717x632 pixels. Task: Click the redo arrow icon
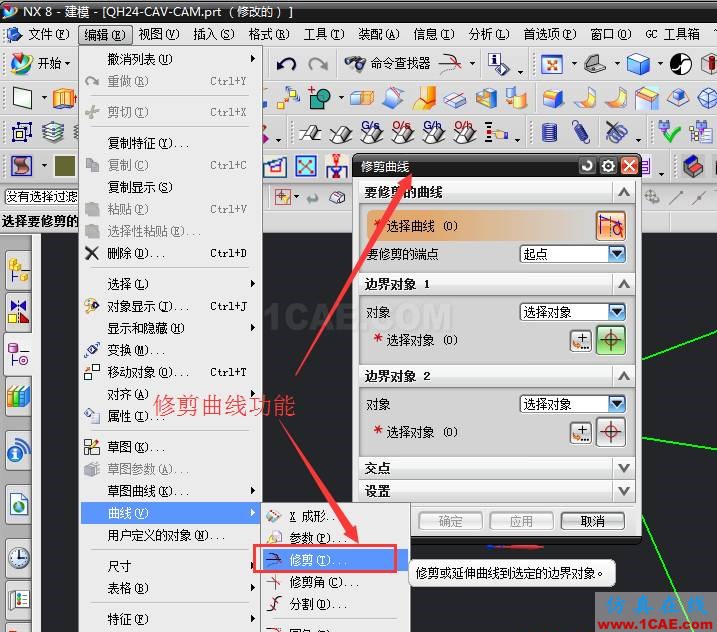(318, 64)
